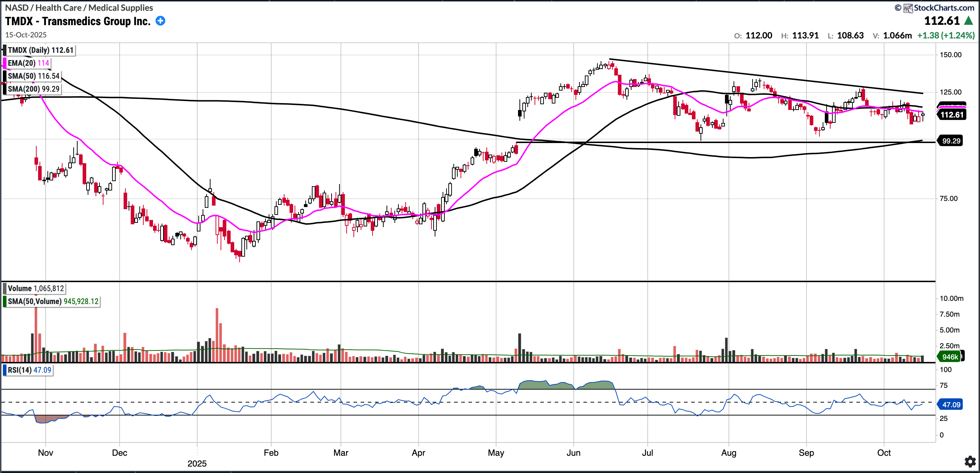Screen dimensions: 980x473
Task: Select the Jun label on date axis
Action: click(573, 453)
